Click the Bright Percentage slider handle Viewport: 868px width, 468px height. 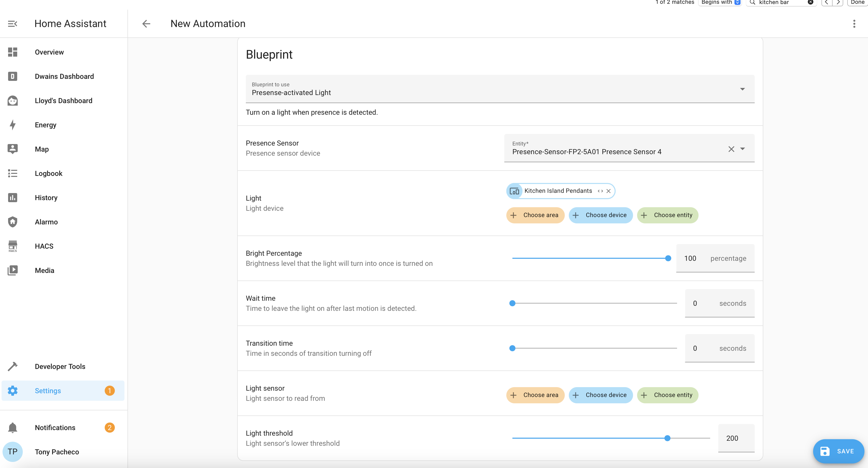[x=668, y=258]
